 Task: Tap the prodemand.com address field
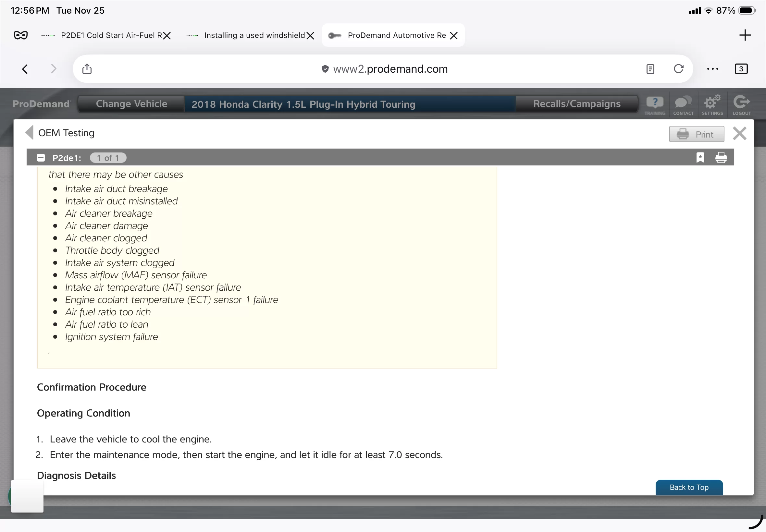(x=389, y=69)
